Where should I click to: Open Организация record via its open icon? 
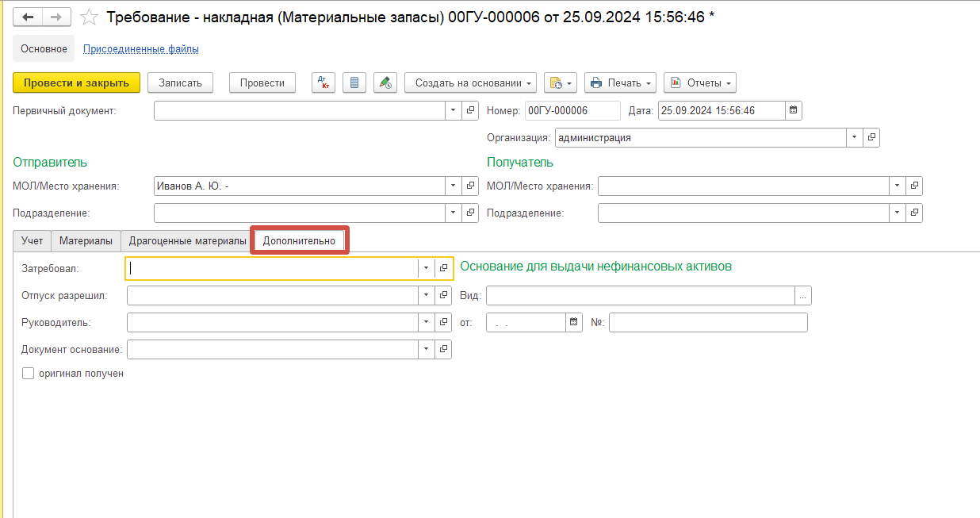pos(871,137)
